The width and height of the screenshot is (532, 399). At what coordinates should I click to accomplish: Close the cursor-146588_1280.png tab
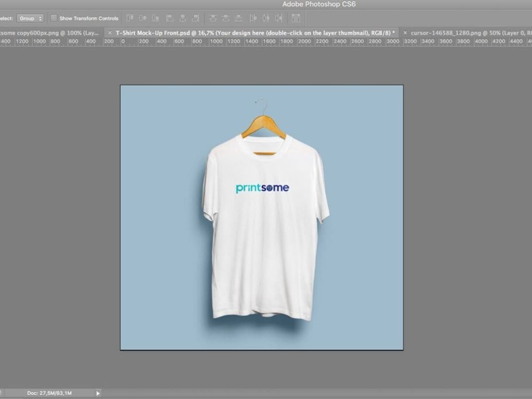tap(405, 32)
